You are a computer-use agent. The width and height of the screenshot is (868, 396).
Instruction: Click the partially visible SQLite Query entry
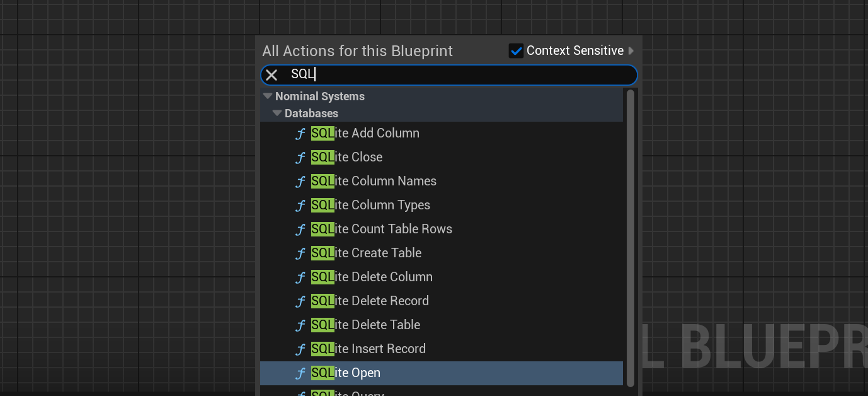pyautogui.click(x=347, y=393)
